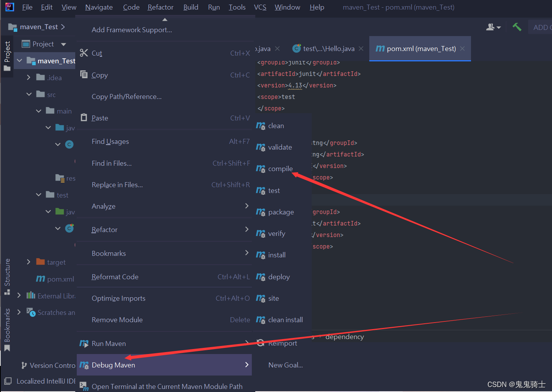Image resolution: width=552 pixels, height=392 pixels.
Task: Open the Project tool window sidebar tab
Action: (7, 56)
